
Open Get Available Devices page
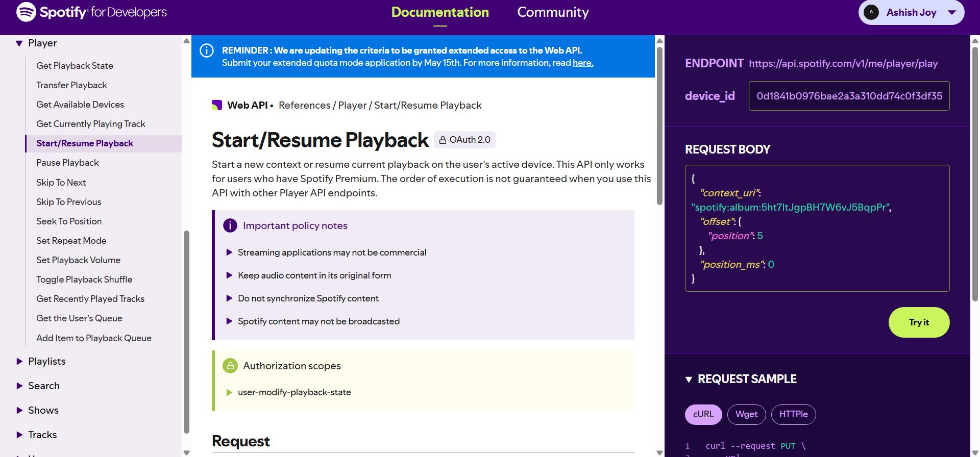click(80, 105)
